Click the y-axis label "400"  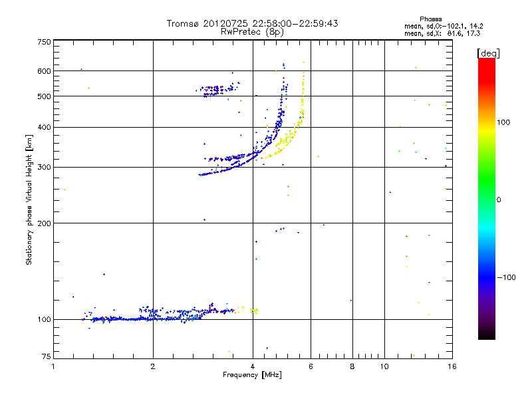pyautogui.click(x=44, y=128)
